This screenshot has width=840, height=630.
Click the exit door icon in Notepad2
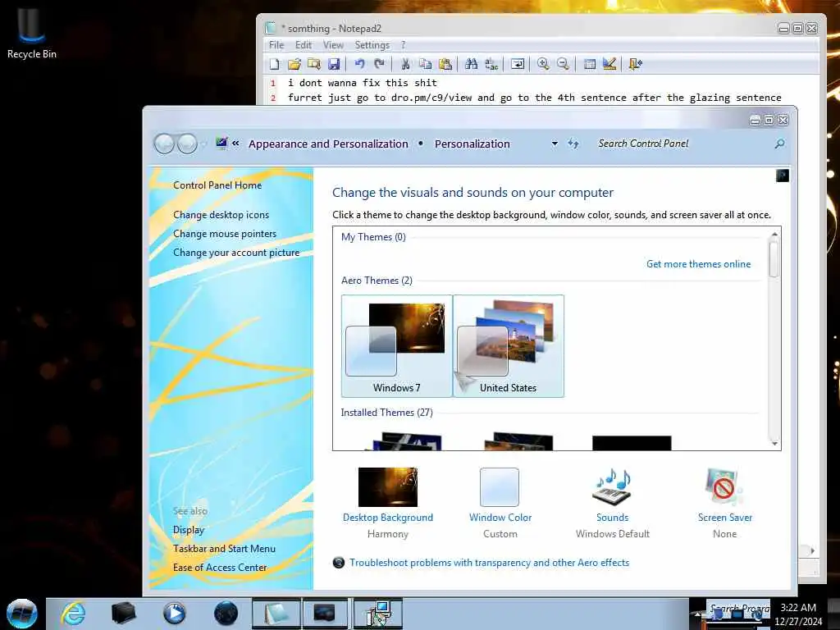(x=636, y=64)
